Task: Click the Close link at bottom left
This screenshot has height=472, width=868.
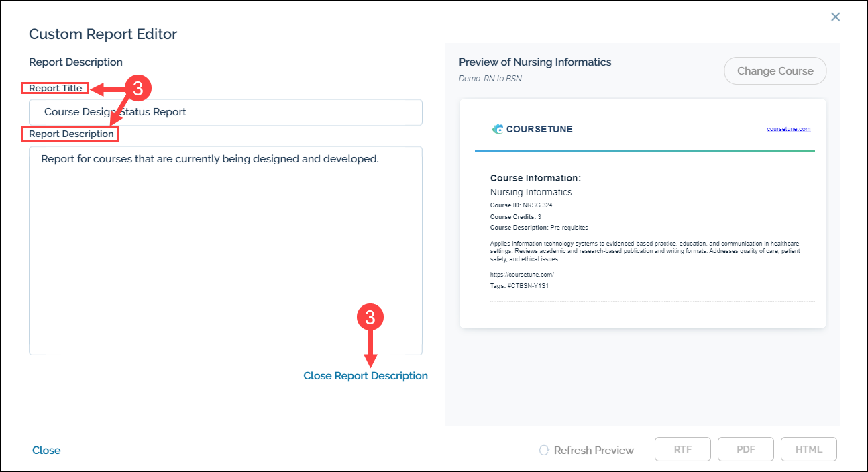Action: click(x=46, y=451)
